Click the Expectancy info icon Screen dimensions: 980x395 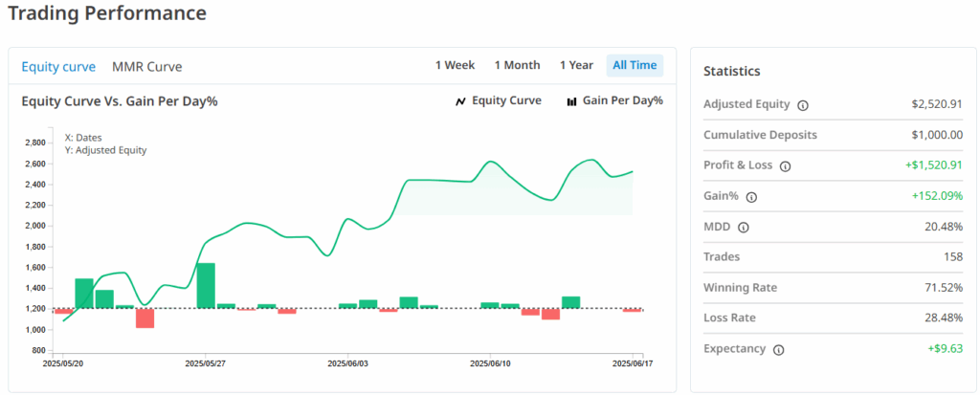click(777, 350)
